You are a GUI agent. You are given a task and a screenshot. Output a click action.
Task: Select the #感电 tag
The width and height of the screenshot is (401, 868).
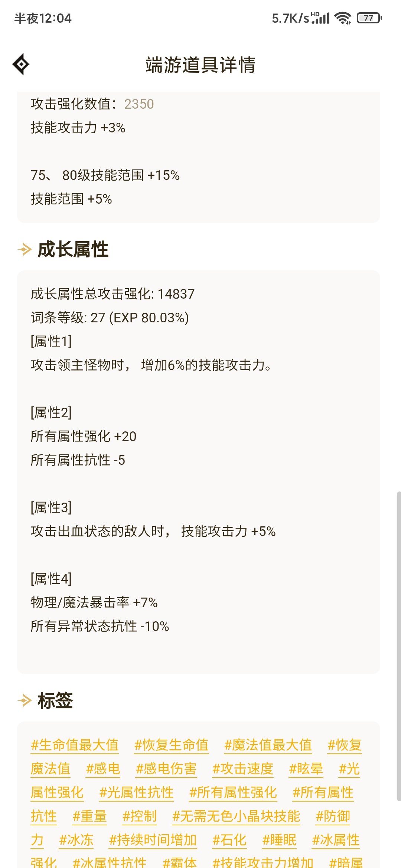coord(103,769)
